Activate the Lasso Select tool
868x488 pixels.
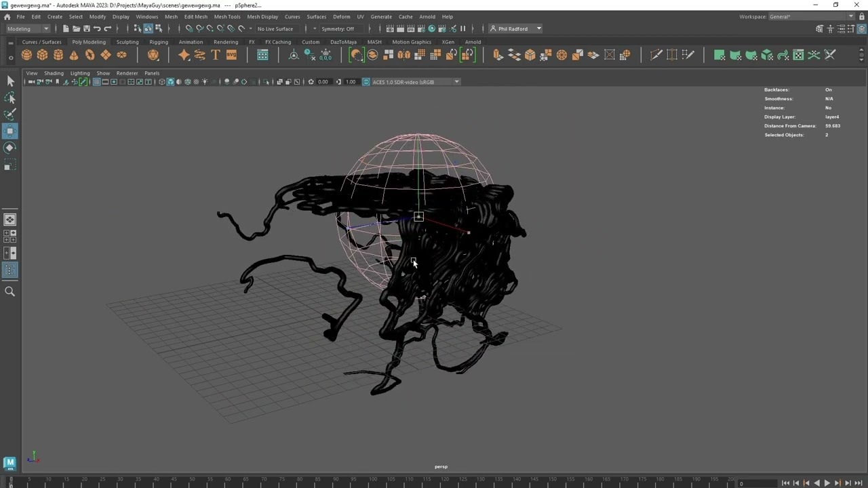tap(9, 98)
